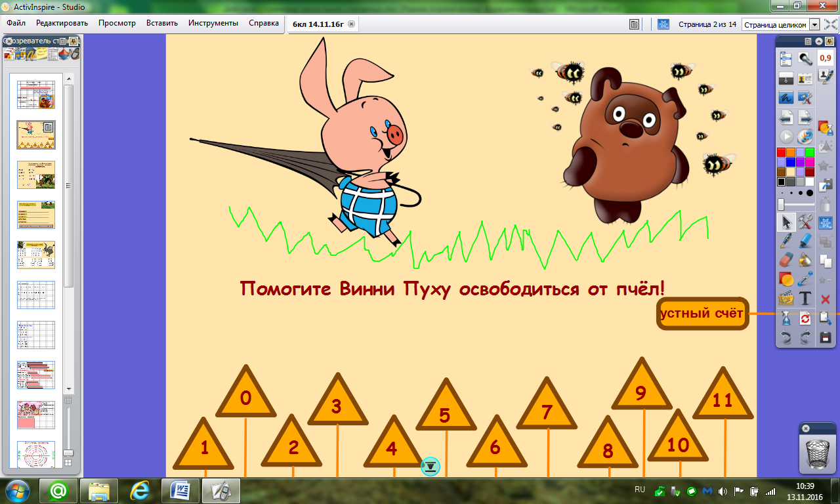Open toolbox options menu icon in its header
This screenshot has width=840, height=504.
(808, 41)
